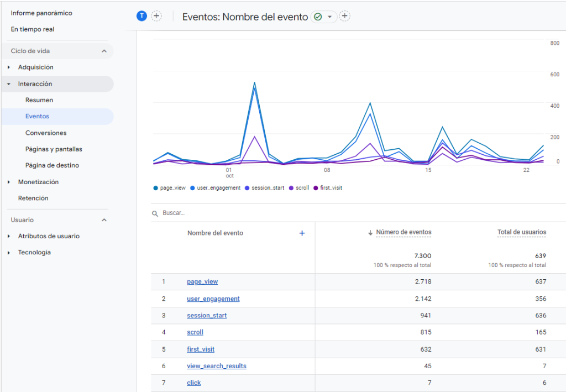
Task: Click the session_start legend color dot
Action: 247,188
